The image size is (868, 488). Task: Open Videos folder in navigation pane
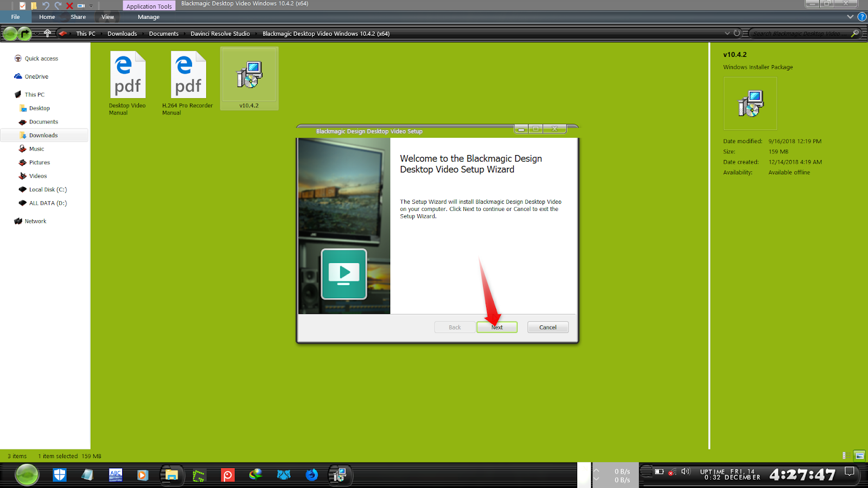point(38,176)
